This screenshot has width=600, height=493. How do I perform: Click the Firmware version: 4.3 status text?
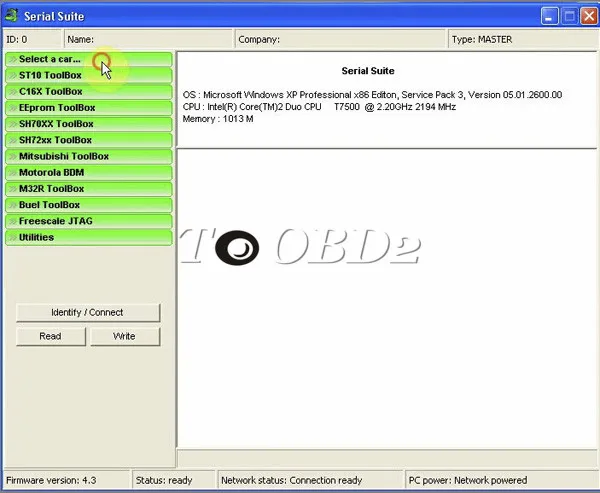point(51,480)
